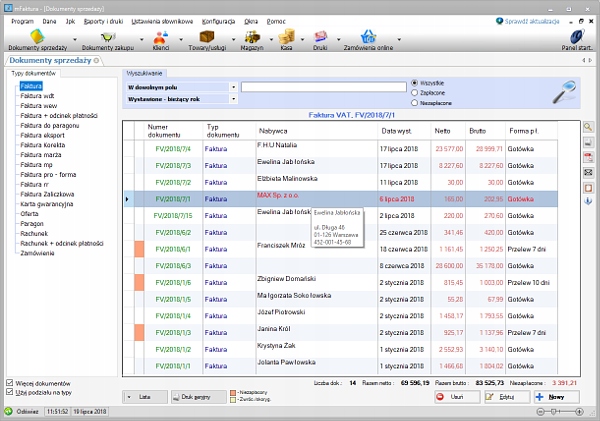
Task: Click the Usuń button
Action: [457, 397]
